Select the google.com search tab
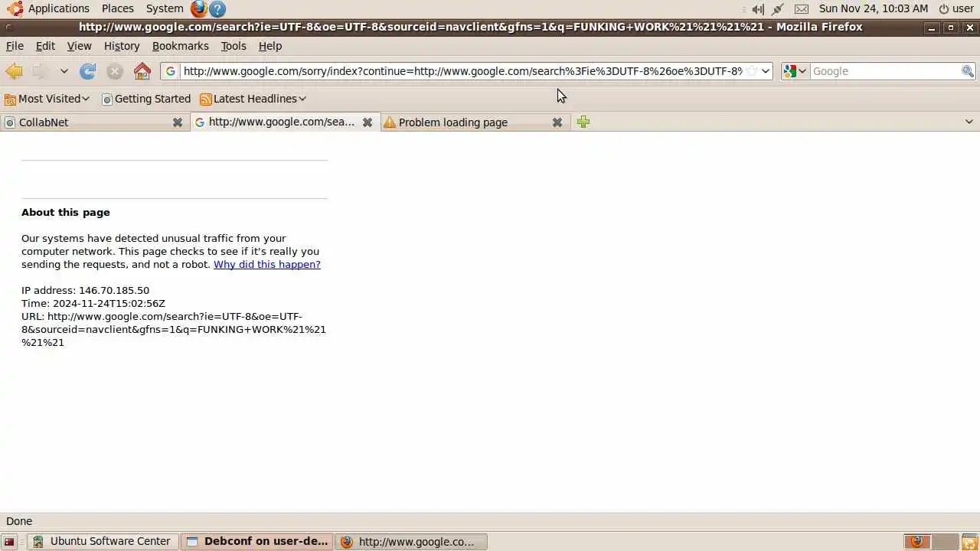The height and width of the screenshot is (551, 980). (276, 122)
